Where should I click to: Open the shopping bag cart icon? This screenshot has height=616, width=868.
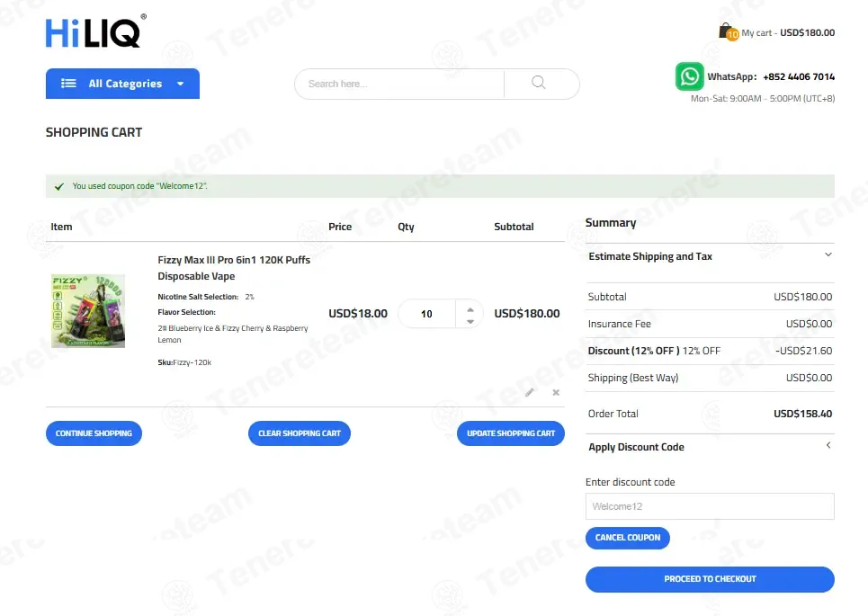(x=728, y=31)
